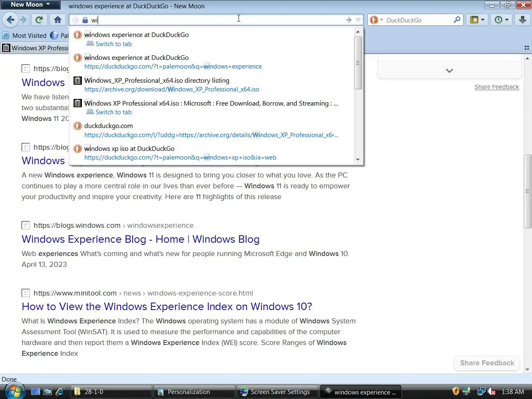Click minitool.com result favicon
This screenshot has width=532, height=399.
point(26,293)
